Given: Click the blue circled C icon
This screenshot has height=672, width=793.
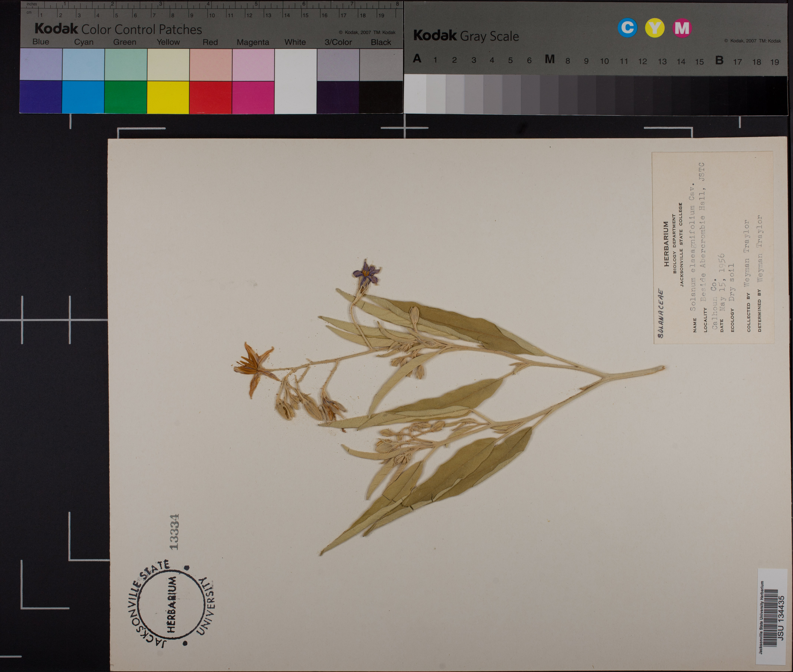Looking at the screenshot, I should pos(627,28).
